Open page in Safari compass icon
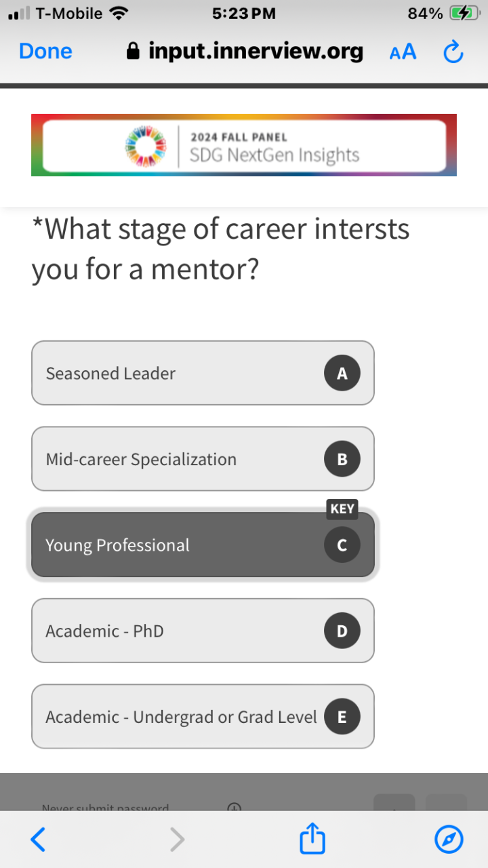This screenshot has width=488, height=868. 449,840
